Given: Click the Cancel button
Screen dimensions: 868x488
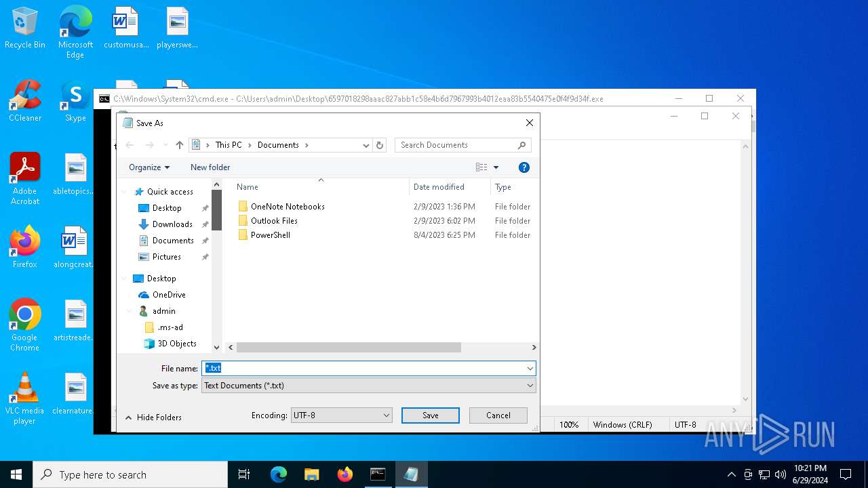Looking at the screenshot, I should 498,415.
